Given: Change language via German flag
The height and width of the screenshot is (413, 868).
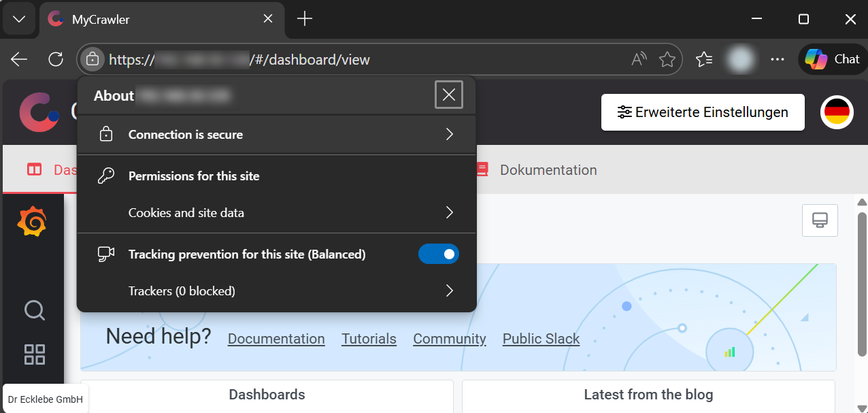Looking at the screenshot, I should click(837, 112).
